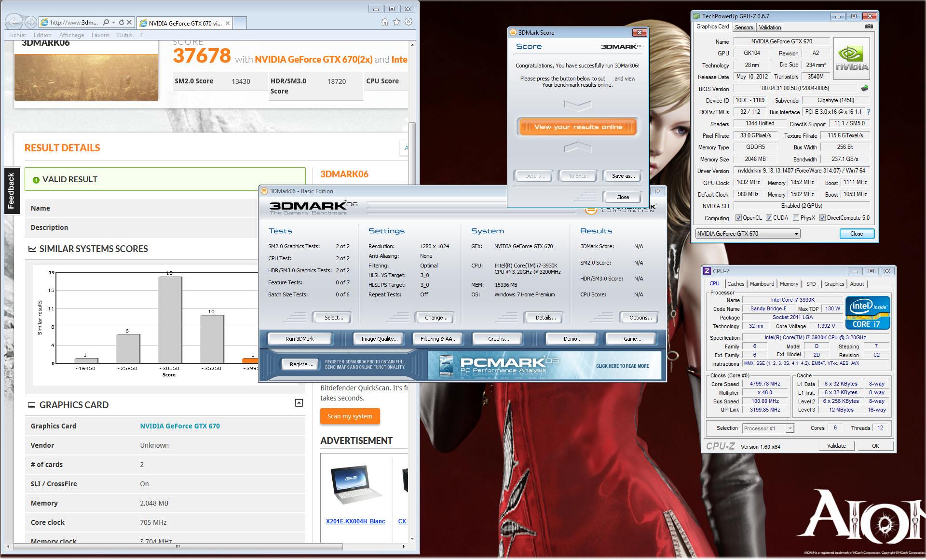Screen dimensions: 926x560
Task: Toggle the PhysX checkbox in GPU-Z
Action: pos(796,218)
